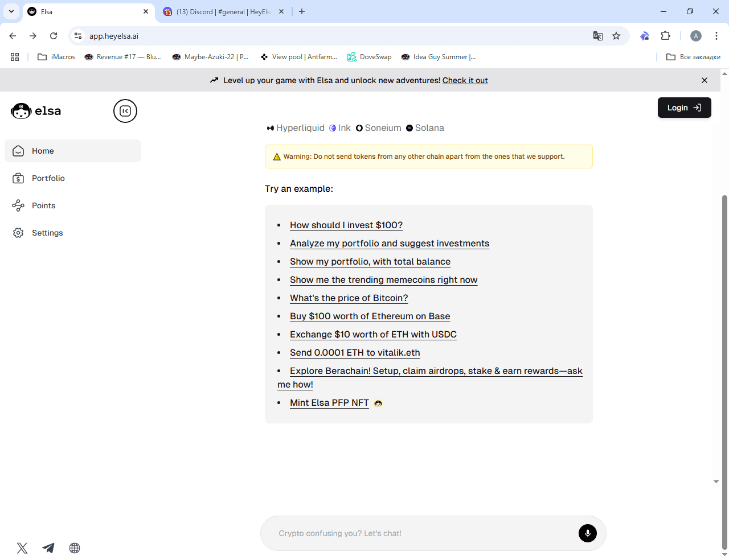
Task: Click the address bar URL app.heyelsa.ai
Action: point(114,36)
